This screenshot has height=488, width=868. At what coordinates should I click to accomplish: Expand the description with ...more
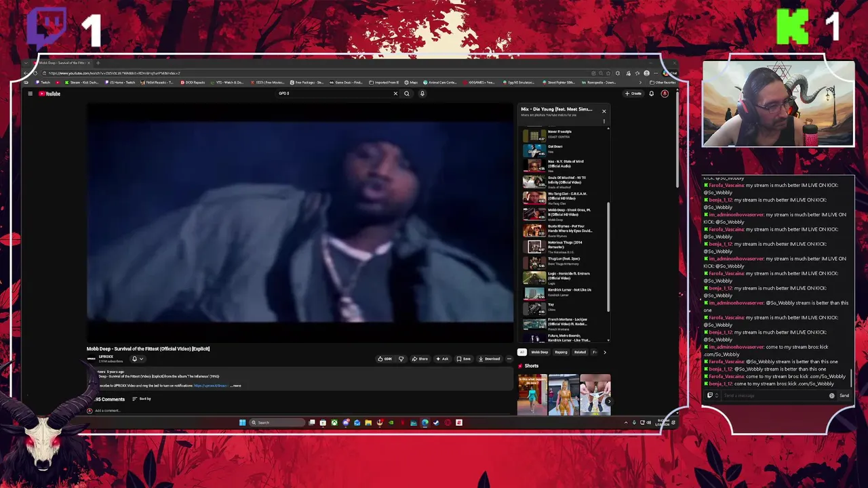tap(235, 386)
